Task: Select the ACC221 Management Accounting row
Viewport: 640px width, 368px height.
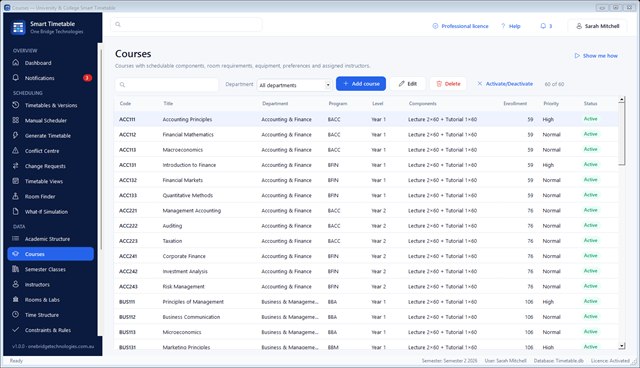Action: point(366,211)
